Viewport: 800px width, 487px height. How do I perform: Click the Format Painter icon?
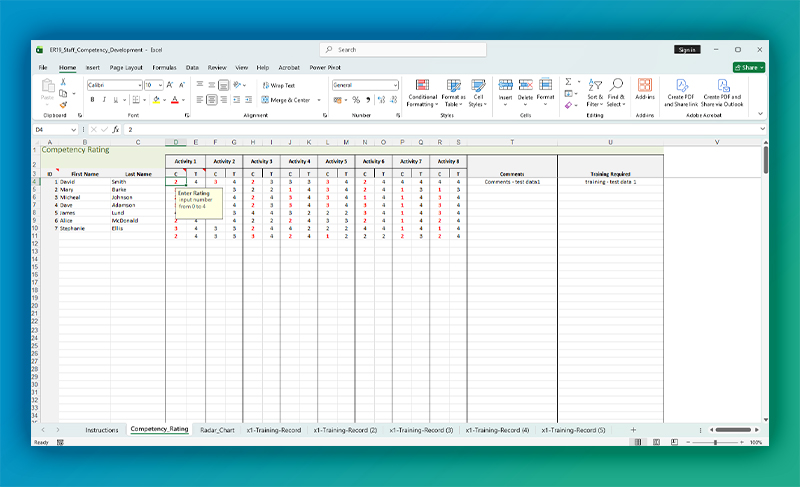[x=62, y=104]
